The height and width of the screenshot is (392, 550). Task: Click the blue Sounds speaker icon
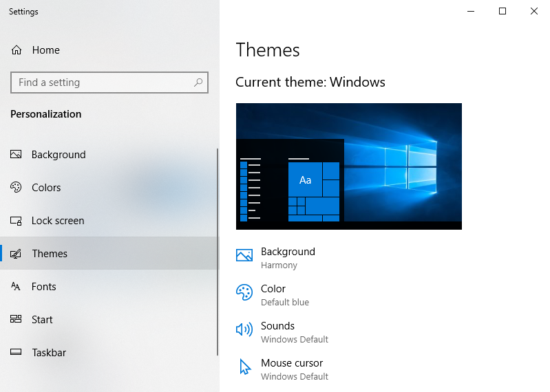click(244, 329)
